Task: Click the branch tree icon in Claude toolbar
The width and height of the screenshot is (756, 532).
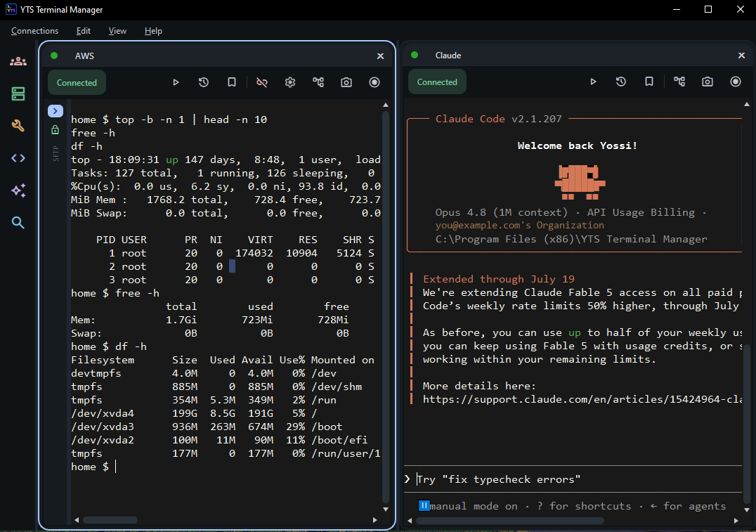Action: [x=679, y=82]
